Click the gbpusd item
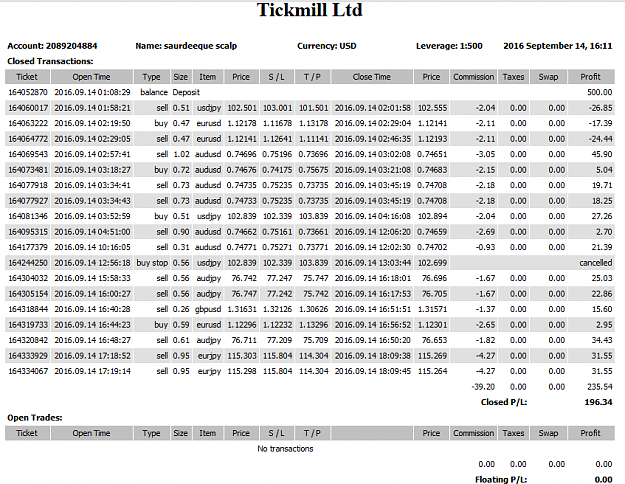Viewport: 625px width, 484px height. 208,310
